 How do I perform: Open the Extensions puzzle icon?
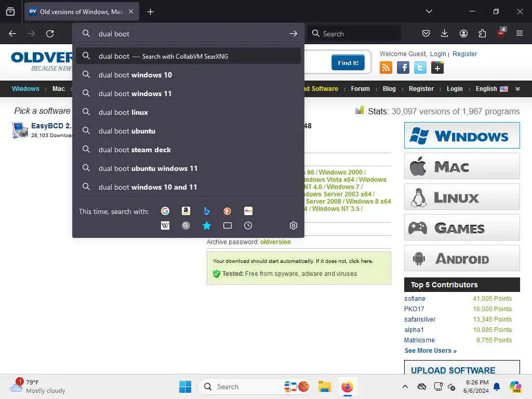coord(482,33)
